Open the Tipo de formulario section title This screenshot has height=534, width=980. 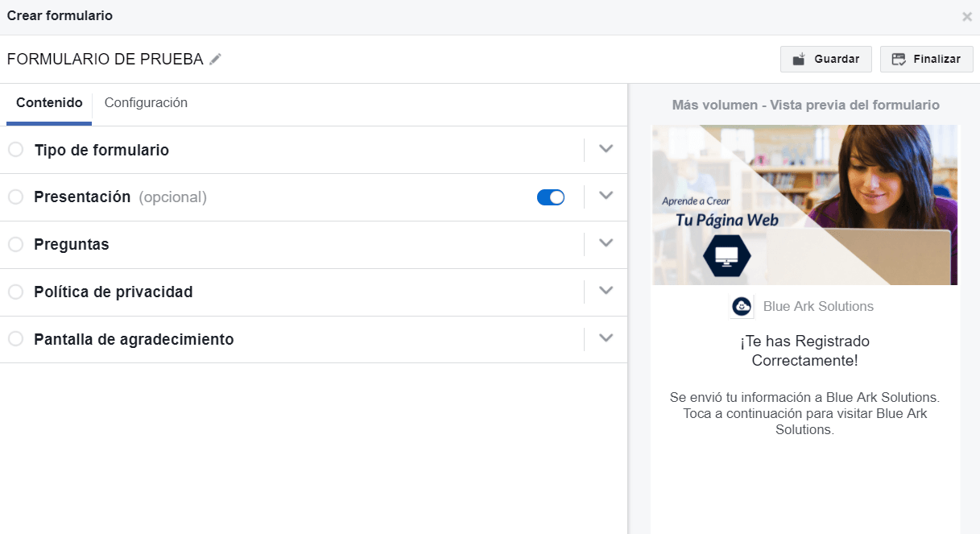101,151
